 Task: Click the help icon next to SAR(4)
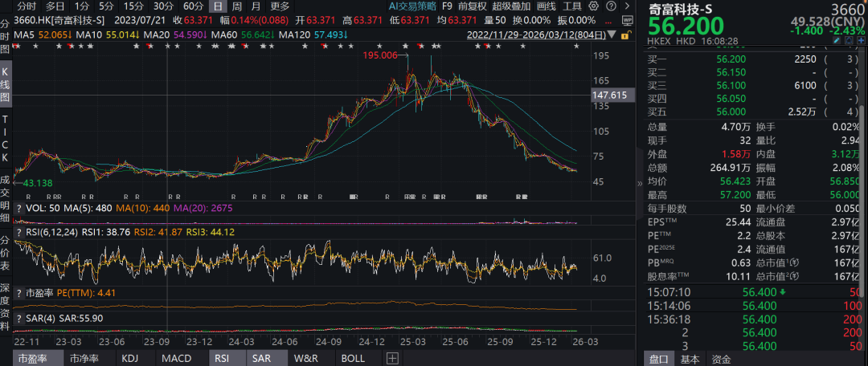coord(19,318)
